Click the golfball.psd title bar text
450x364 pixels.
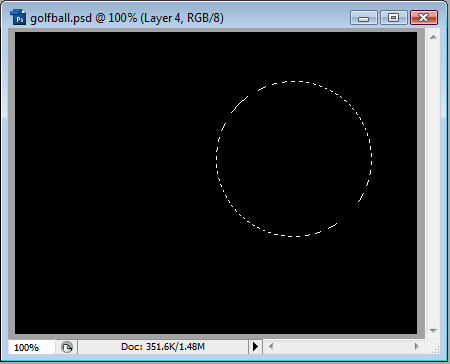tap(127, 18)
